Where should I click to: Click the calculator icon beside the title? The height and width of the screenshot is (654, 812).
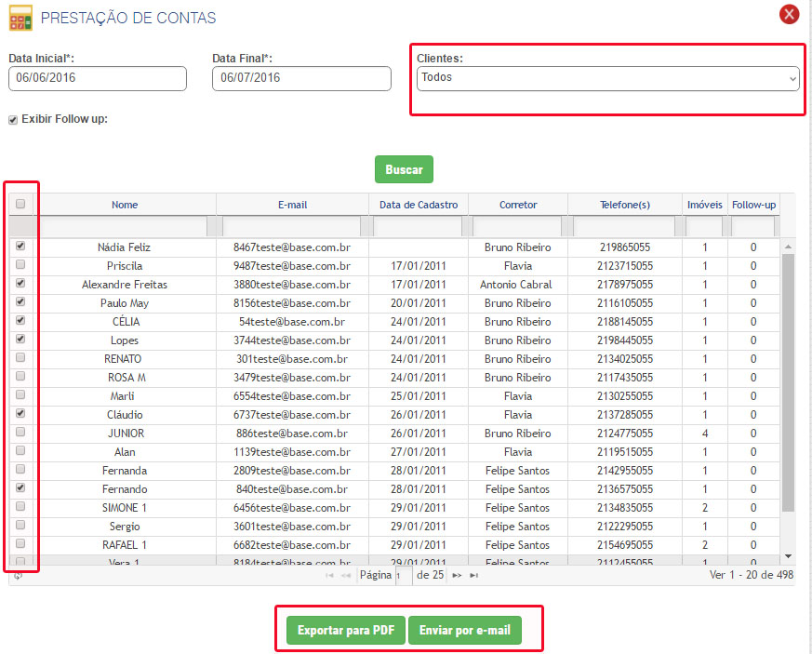[x=20, y=17]
